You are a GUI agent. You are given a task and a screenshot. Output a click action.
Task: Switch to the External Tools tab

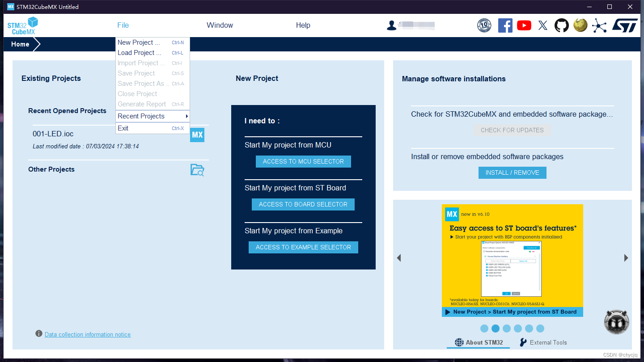pyautogui.click(x=543, y=343)
